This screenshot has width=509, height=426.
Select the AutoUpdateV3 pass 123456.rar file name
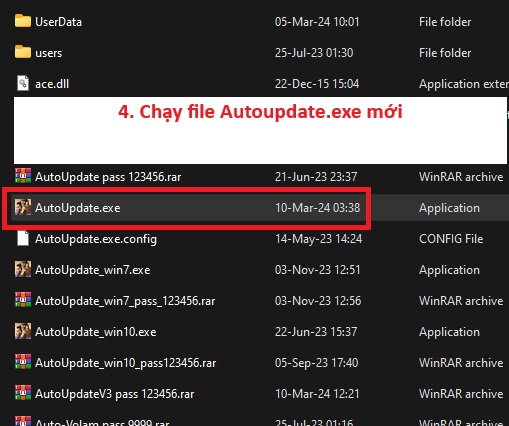115,394
